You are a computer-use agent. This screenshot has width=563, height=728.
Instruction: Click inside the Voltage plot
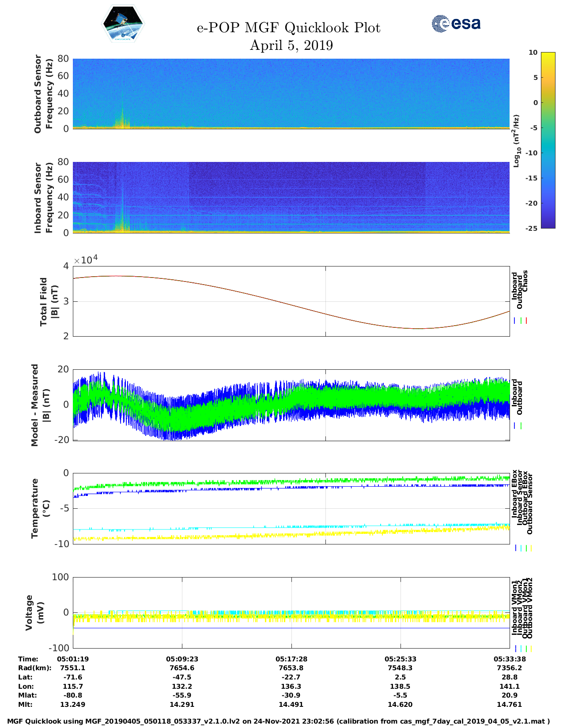click(291, 612)
